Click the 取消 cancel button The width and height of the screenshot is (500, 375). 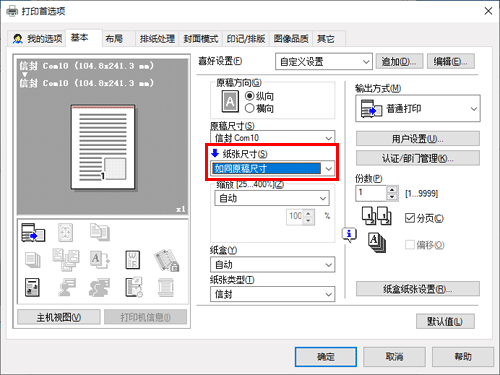click(394, 357)
